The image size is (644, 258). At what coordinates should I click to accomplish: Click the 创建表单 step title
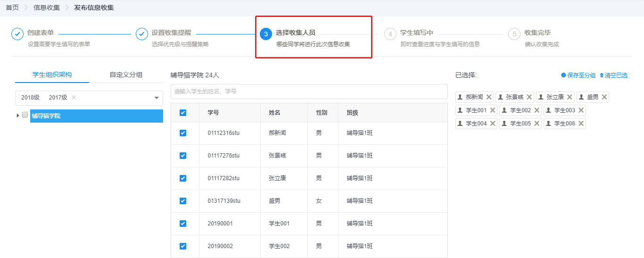(41, 33)
